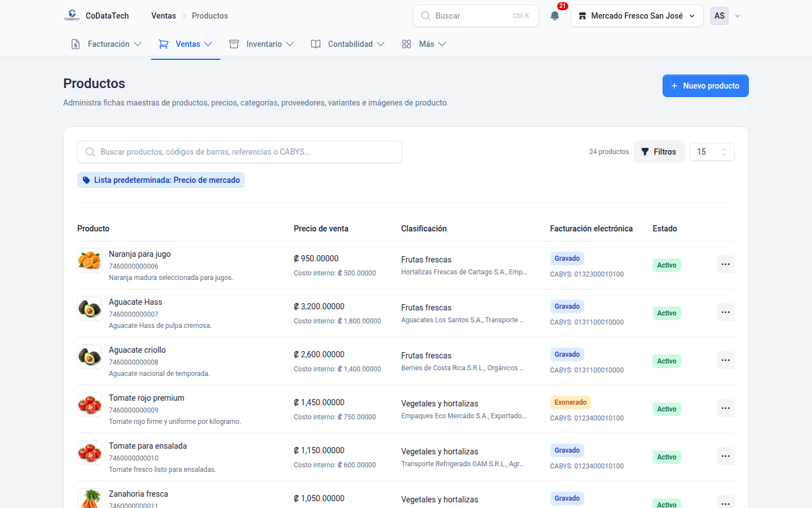Open the Aguacate criollo thumbnail

point(90,357)
